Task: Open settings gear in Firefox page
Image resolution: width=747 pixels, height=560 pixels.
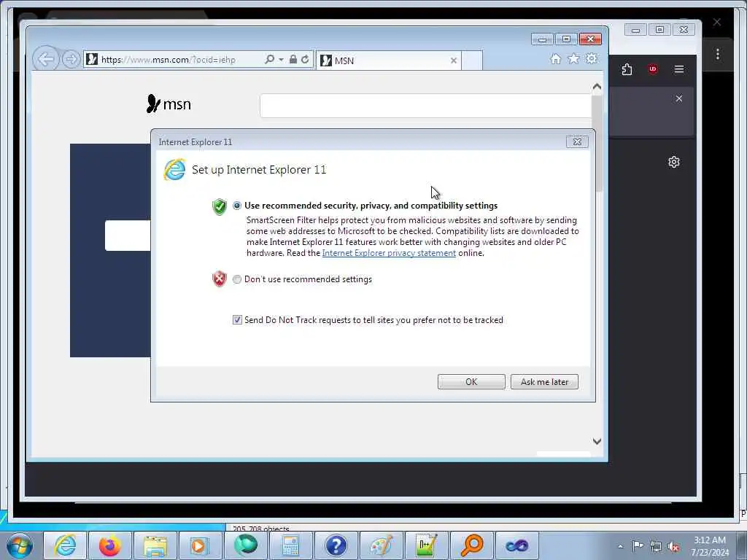Action: (673, 162)
